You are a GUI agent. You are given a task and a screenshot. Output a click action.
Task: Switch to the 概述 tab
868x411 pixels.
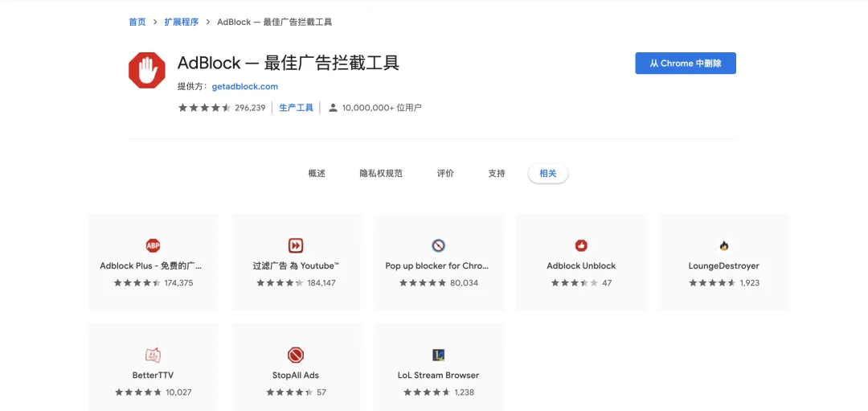(317, 174)
